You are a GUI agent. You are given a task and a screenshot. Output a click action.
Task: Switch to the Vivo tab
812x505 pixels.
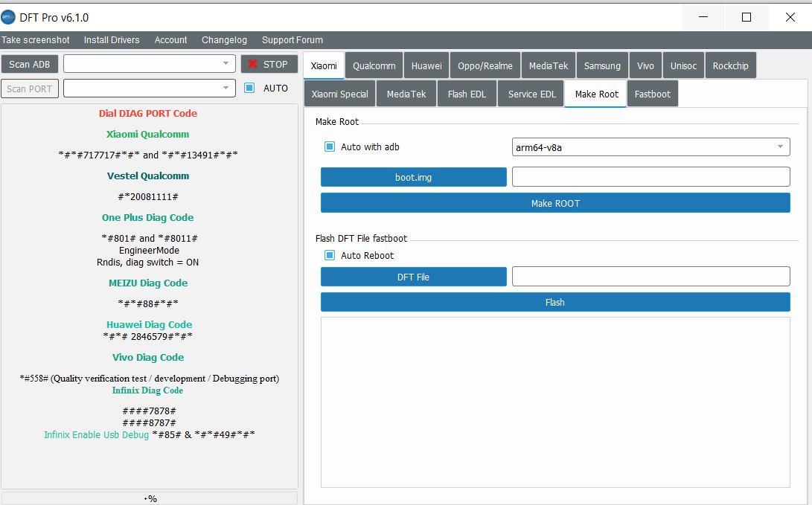pyautogui.click(x=645, y=65)
